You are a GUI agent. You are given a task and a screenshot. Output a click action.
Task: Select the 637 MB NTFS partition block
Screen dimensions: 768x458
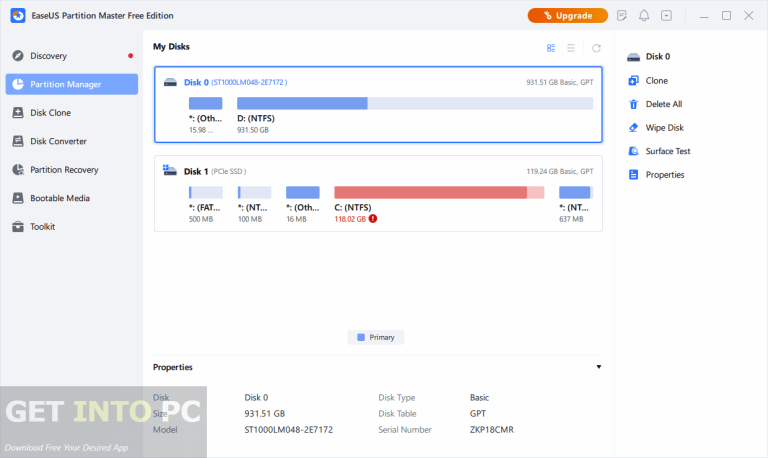[x=576, y=193]
